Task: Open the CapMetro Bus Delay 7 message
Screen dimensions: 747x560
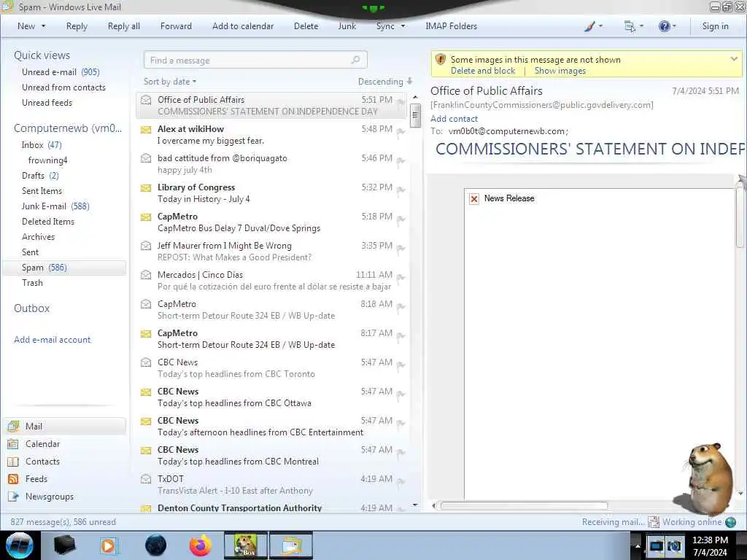Action: coord(271,222)
